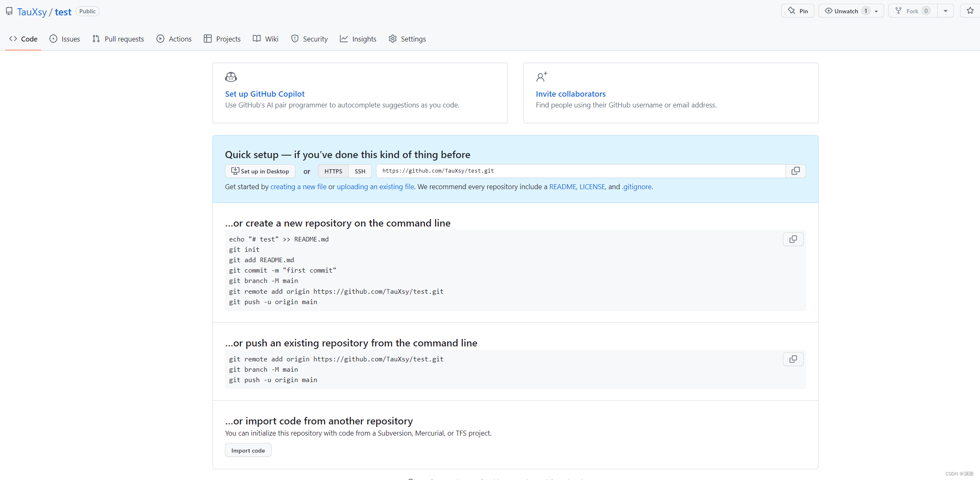Open the Invite collaborators link
This screenshot has height=480, width=980.
tap(571, 94)
